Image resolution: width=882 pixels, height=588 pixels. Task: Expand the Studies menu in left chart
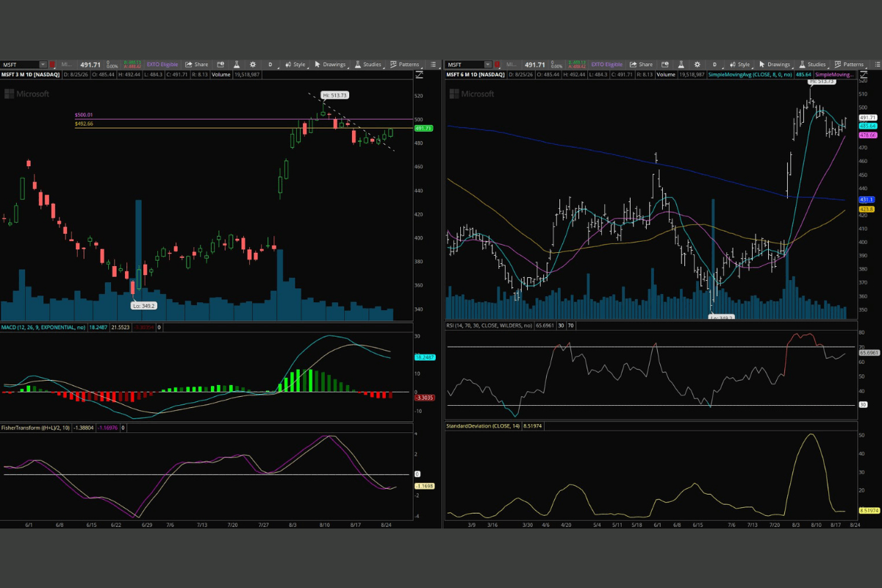(368, 65)
